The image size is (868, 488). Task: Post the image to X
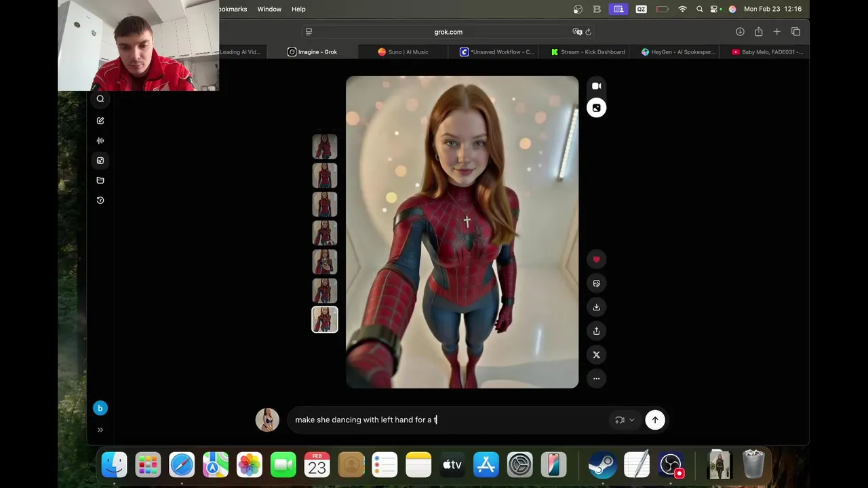point(597,354)
